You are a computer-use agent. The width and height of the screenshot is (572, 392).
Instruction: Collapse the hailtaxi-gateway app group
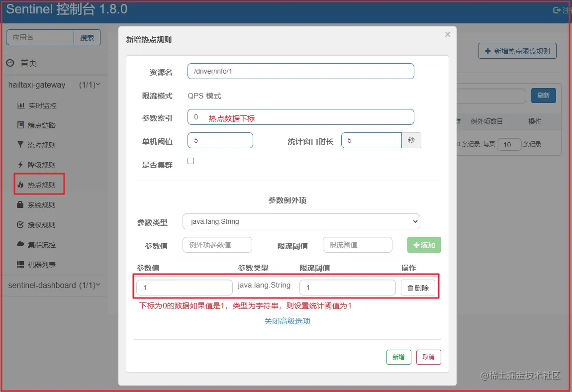click(54, 85)
